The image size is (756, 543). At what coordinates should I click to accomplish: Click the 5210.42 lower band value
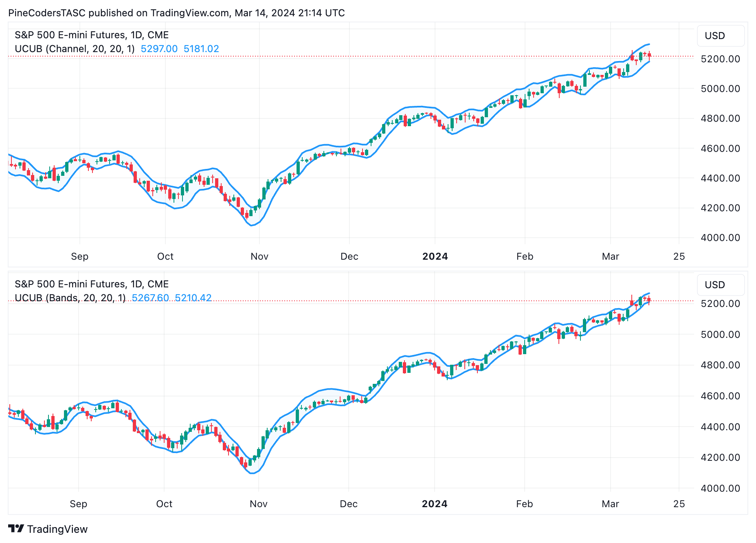pos(193,298)
